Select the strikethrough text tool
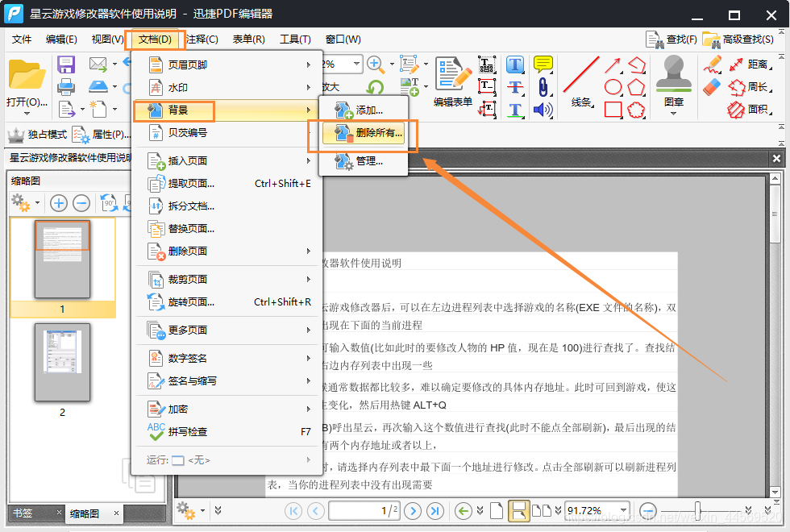790x532 pixels. point(515,87)
